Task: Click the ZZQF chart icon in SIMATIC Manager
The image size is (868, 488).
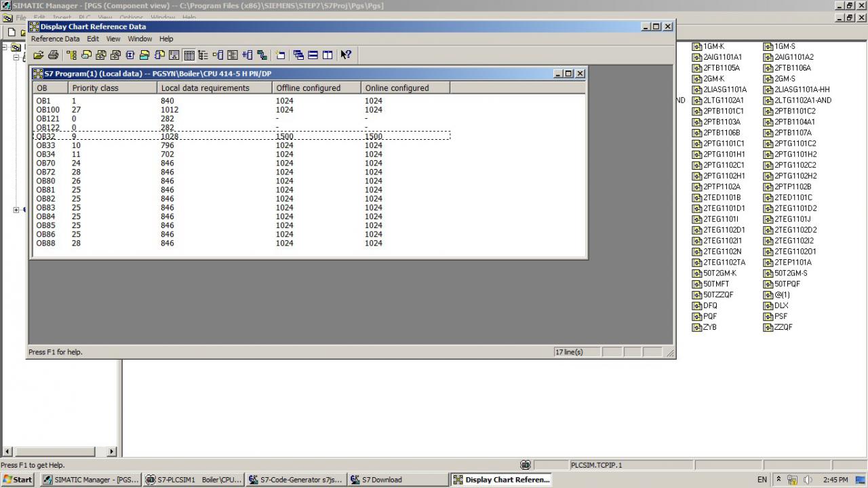Action: point(768,328)
